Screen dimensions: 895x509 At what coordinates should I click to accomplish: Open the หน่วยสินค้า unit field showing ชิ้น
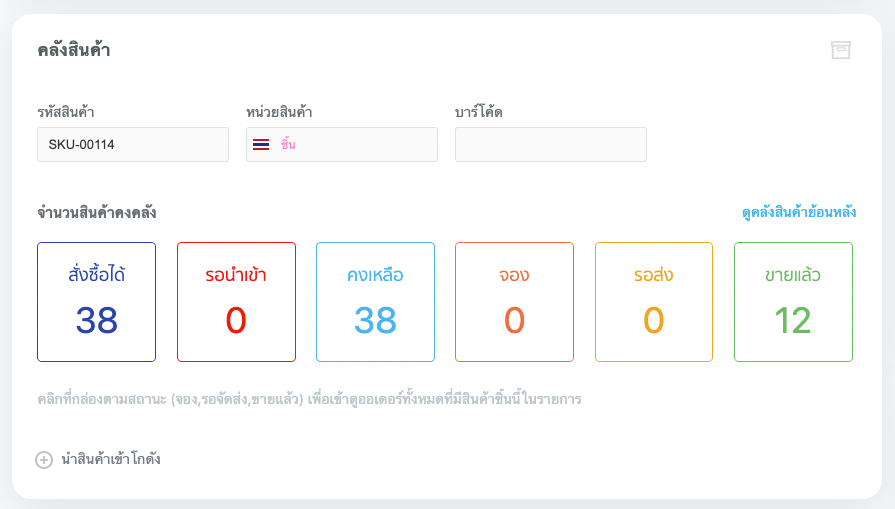pyautogui.click(x=342, y=145)
